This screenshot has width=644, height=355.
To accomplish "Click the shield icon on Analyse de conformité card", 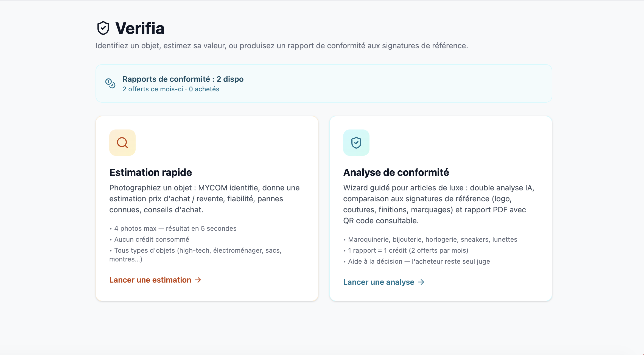I will tap(356, 143).
